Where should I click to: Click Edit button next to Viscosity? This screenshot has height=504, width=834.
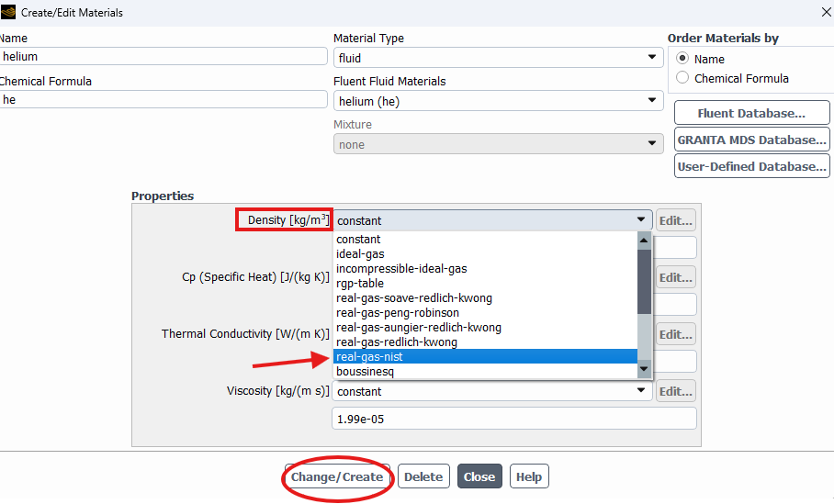[x=675, y=391]
